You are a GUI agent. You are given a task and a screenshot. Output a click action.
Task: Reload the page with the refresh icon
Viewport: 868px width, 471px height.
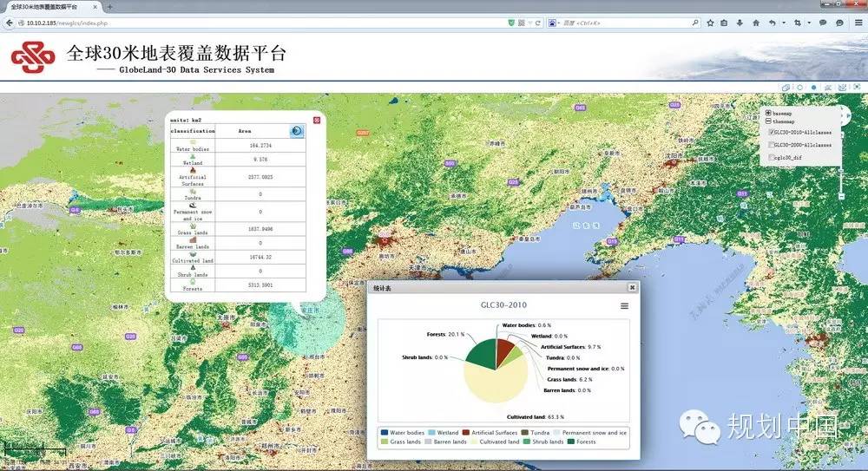pos(537,23)
